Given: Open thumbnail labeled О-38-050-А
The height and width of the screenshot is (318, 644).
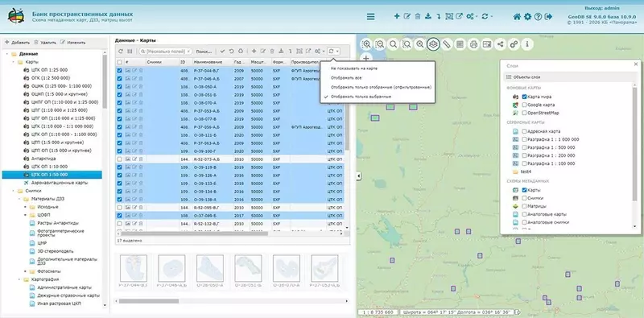Looking at the screenshot, I should tap(210, 271).
